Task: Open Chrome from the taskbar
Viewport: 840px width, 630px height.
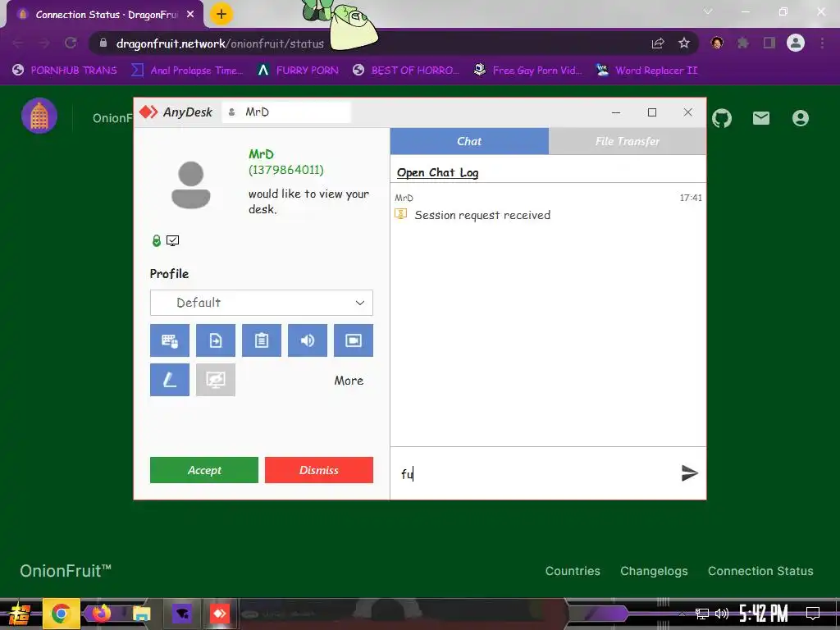Action: point(61,614)
